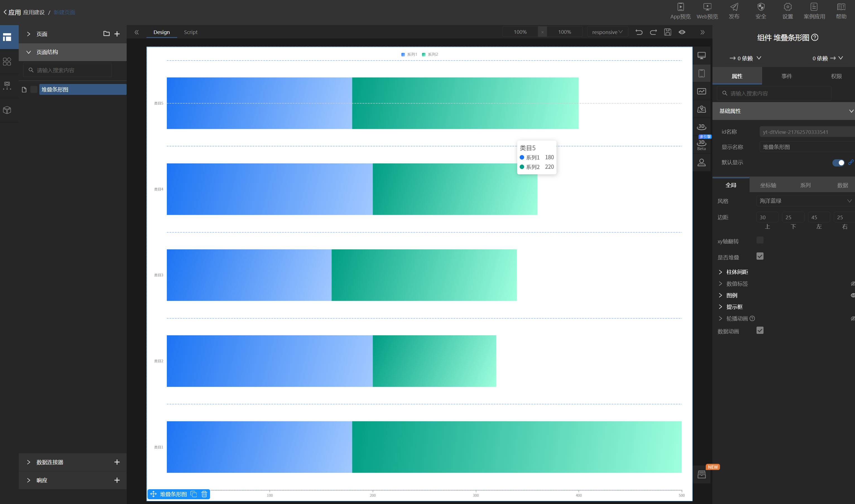Open the App预览 icon

click(680, 7)
